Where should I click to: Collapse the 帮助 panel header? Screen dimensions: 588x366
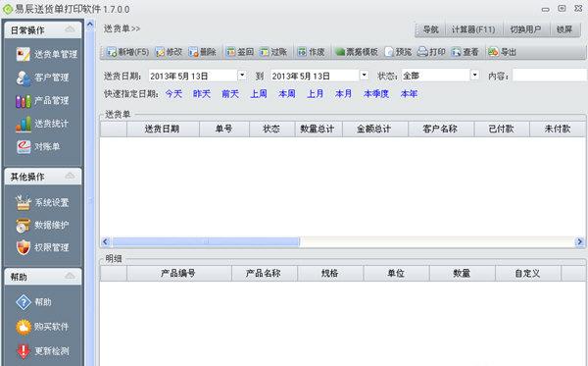point(70,277)
